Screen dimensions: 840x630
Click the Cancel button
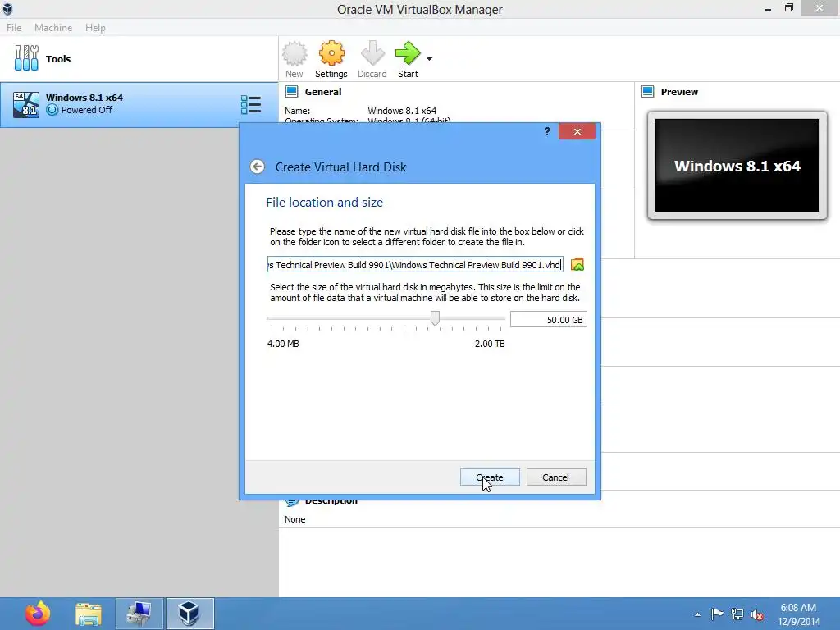[x=555, y=477]
